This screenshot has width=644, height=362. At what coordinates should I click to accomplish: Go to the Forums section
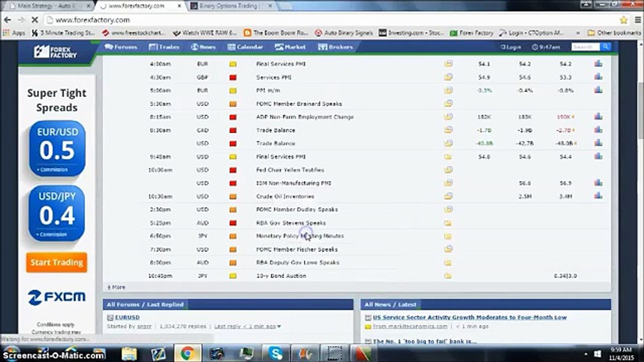[121, 47]
